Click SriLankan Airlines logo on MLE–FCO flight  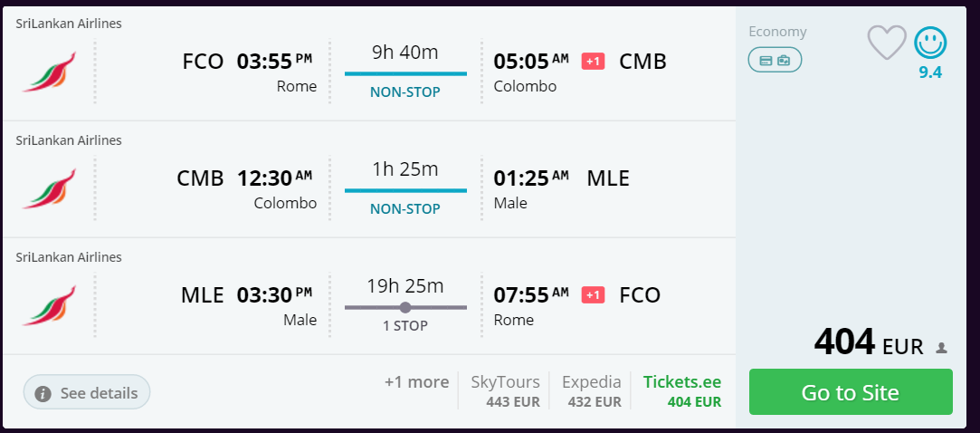point(50,306)
